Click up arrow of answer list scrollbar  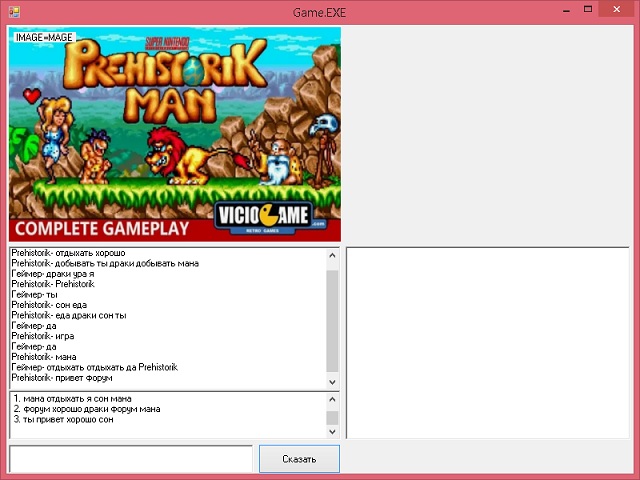point(332,399)
